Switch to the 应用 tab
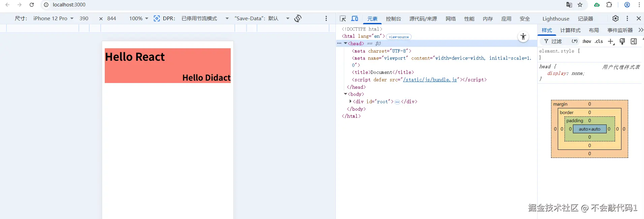Viewport: 644px width, 219px height. point(506,19)
